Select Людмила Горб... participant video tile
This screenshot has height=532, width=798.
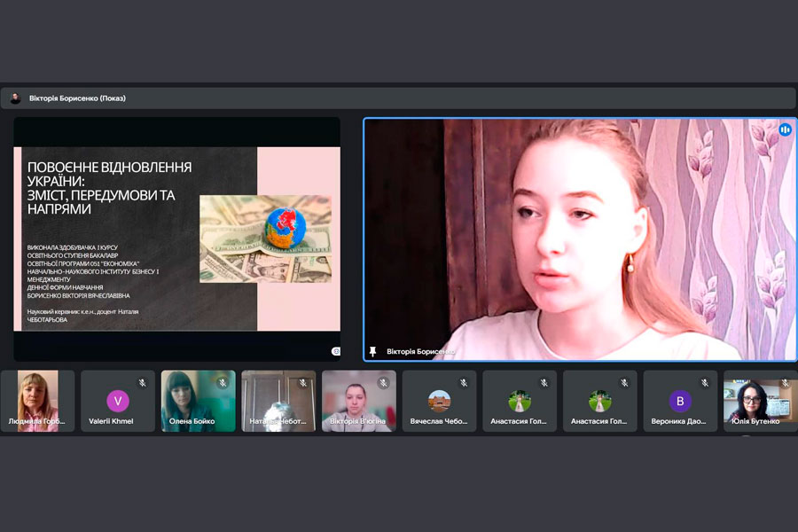coord(37,401)
